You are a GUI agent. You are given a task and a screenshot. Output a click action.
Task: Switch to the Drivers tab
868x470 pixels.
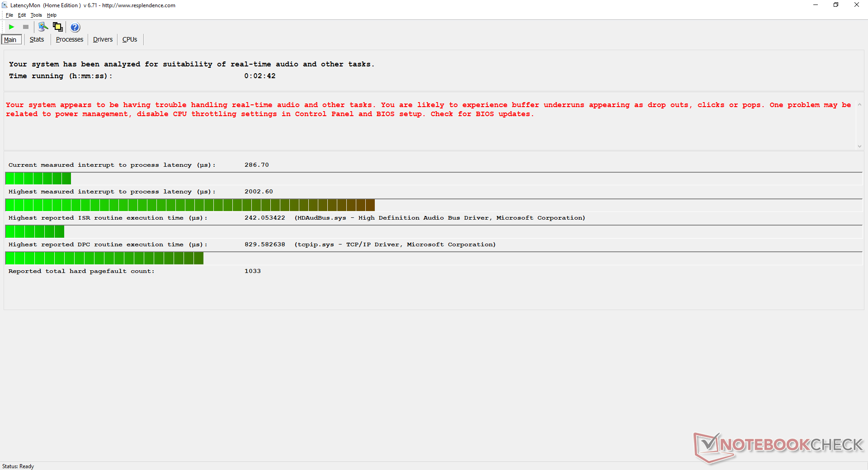coord(103,40)
